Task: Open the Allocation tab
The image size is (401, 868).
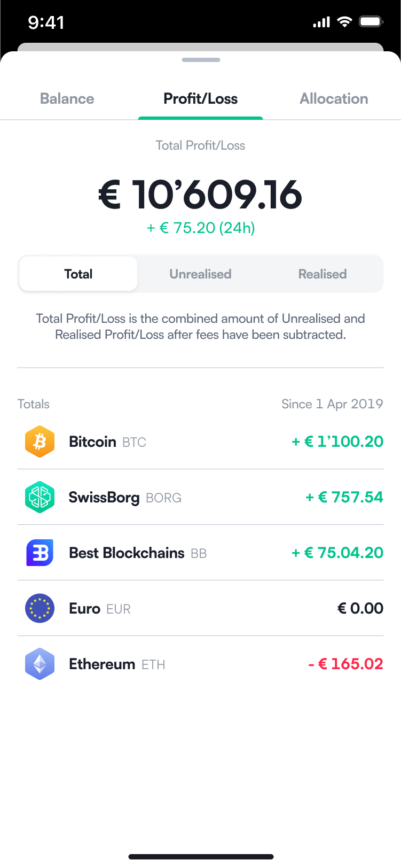Action: [334, 99]
